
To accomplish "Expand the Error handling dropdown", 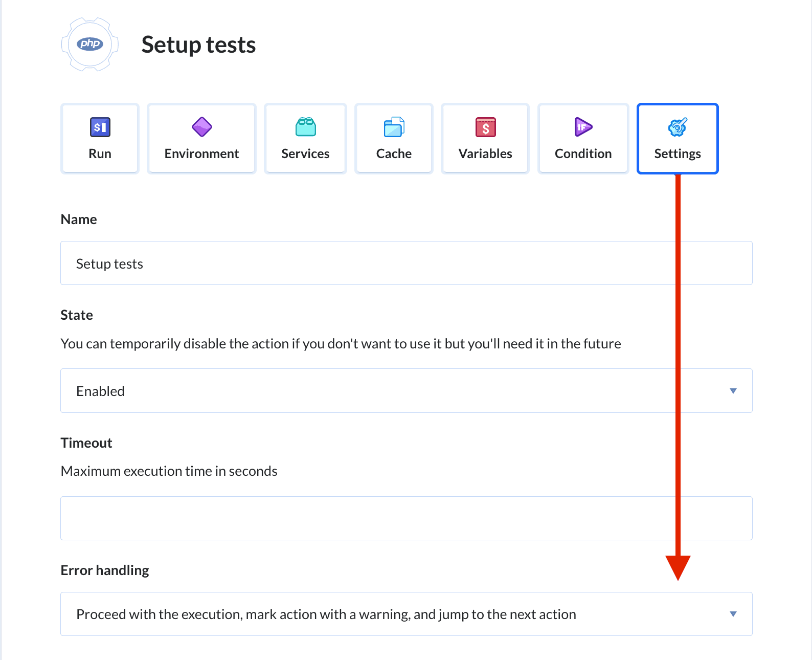I will click(x=406, y=614).
